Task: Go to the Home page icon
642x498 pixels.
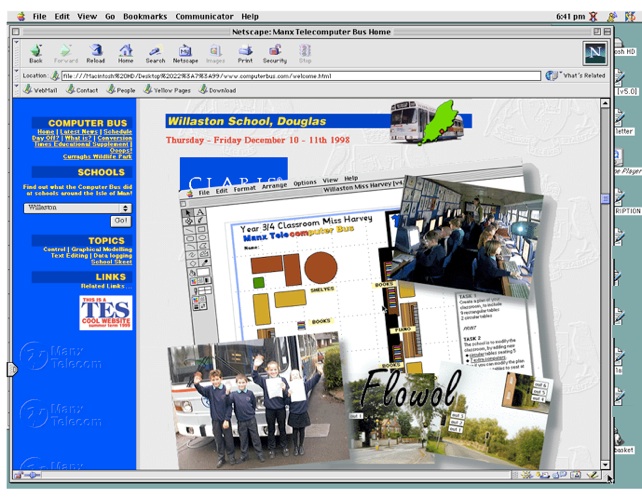Action: coord(125,52)
